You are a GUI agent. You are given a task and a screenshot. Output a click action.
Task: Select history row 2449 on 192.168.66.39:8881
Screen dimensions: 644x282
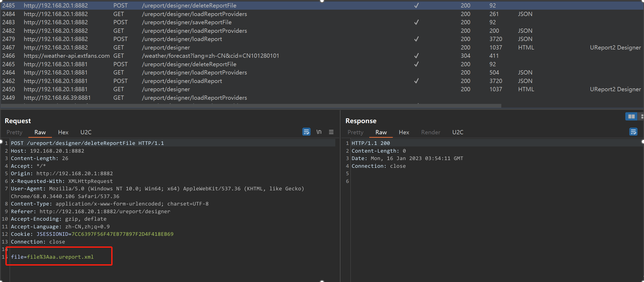(x=322, y=98)
